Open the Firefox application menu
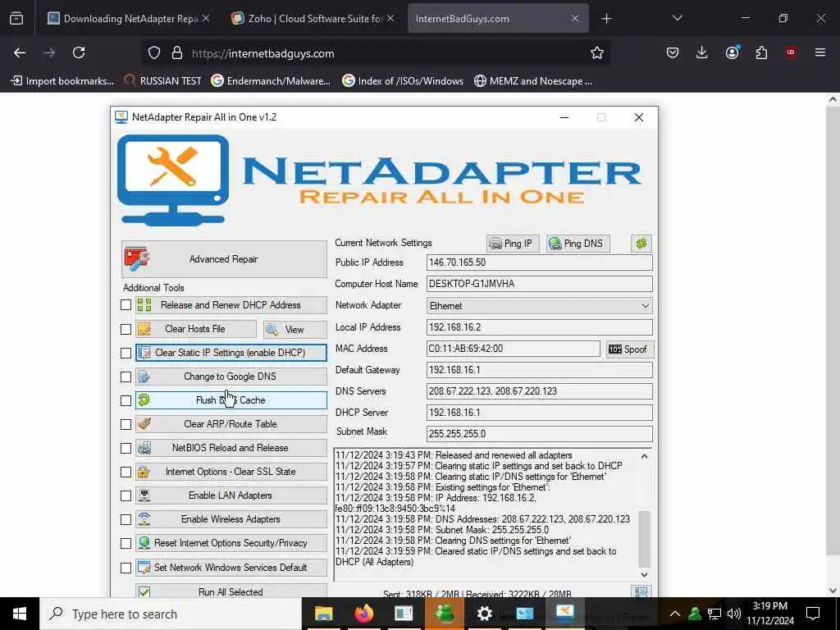This screenshot has height=630, width=840. click(x=820, y=52)
